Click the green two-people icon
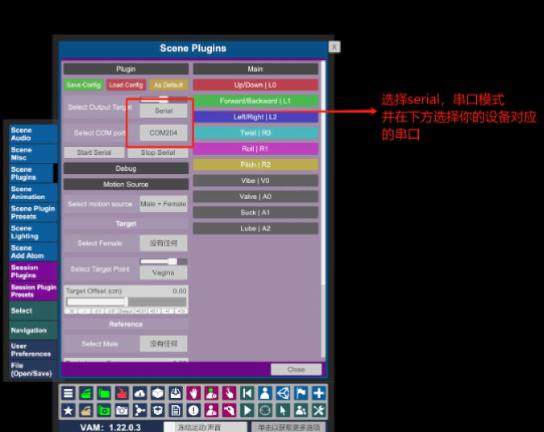Image resolution: width=544 pixels, height=432 pixels. (x=301, y=410)
